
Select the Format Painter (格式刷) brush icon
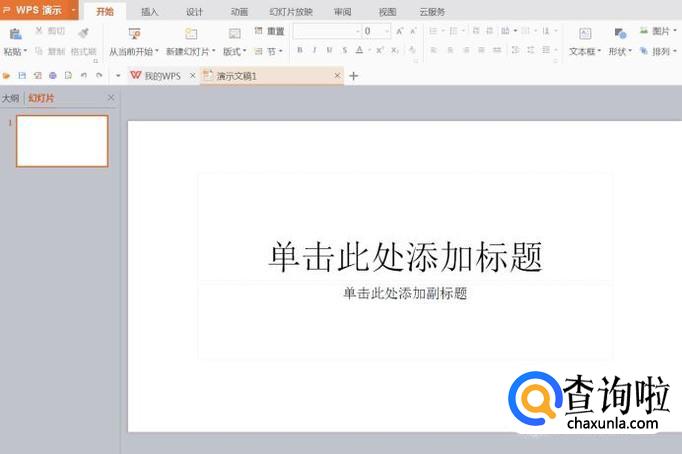coord(83,33)
